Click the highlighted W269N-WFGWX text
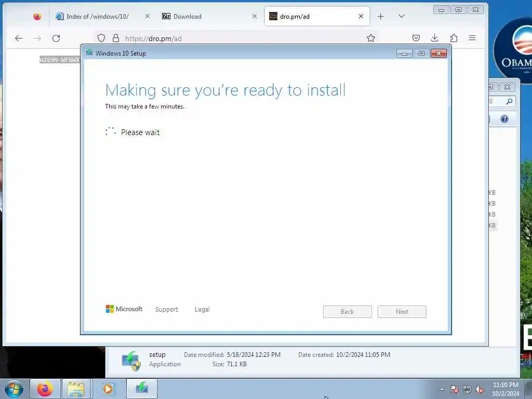Screen dimensions: 532x399 (x=59, y=60)
